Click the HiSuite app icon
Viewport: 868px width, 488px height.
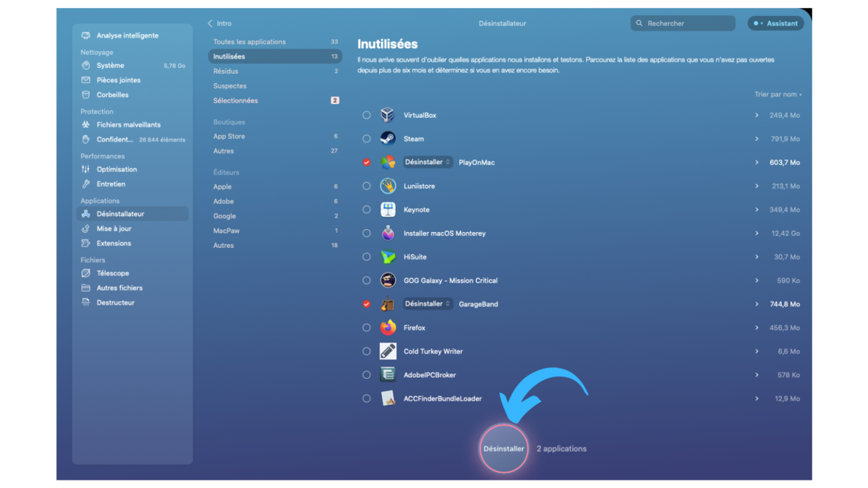point(388,257)
